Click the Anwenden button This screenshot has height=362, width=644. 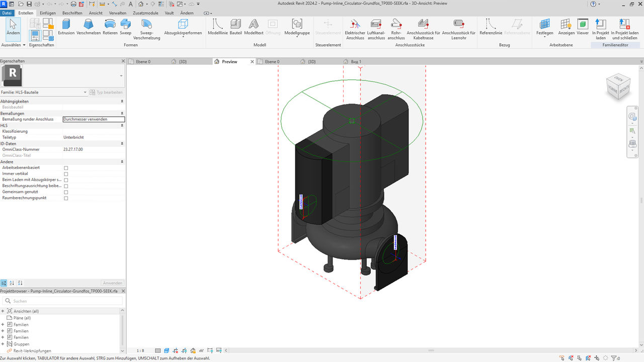pyautogui.click(x=113, y=283)
